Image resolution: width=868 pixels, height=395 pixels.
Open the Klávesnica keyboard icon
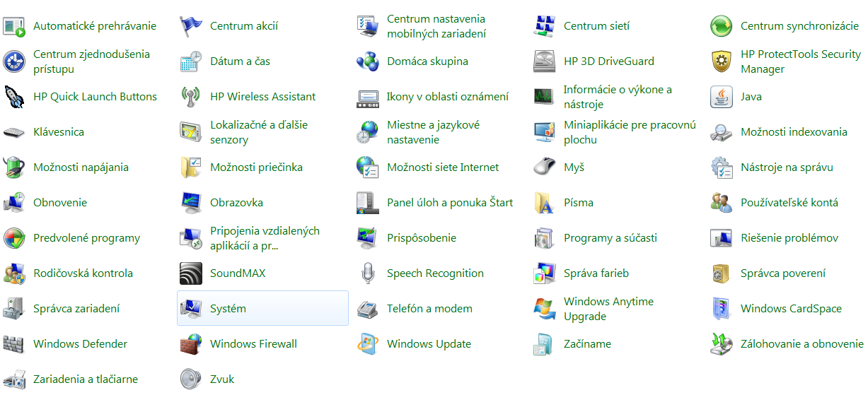click(13, 132)
